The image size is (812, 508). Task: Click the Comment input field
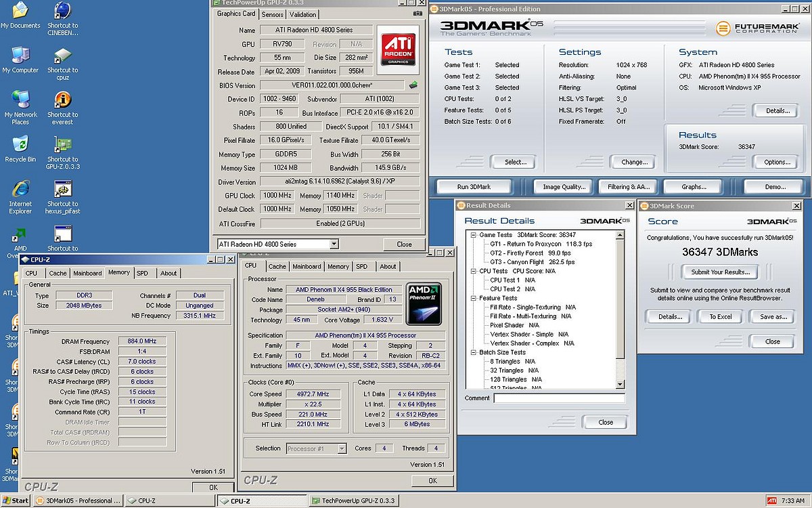(x=559, y=398)
